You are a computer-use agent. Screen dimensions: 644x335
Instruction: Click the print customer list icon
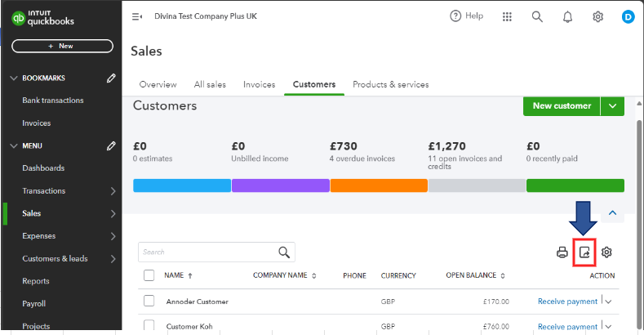coord(562,252)
